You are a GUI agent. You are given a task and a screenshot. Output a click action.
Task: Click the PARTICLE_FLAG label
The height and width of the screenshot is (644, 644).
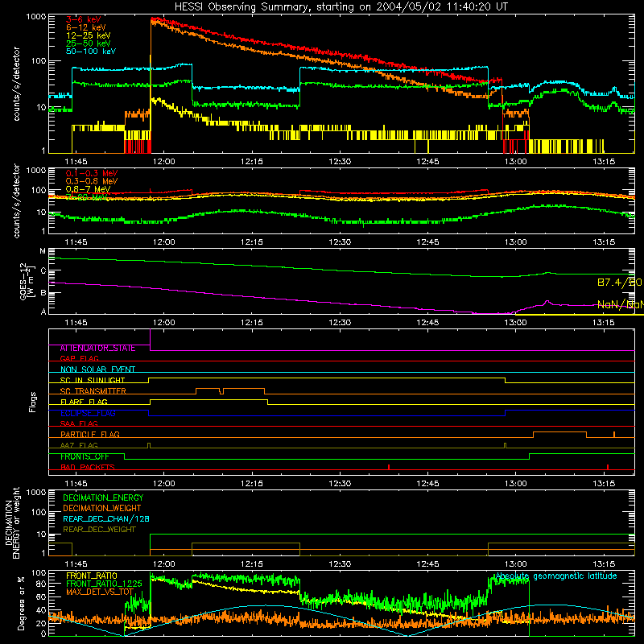(x=90, y=434)
